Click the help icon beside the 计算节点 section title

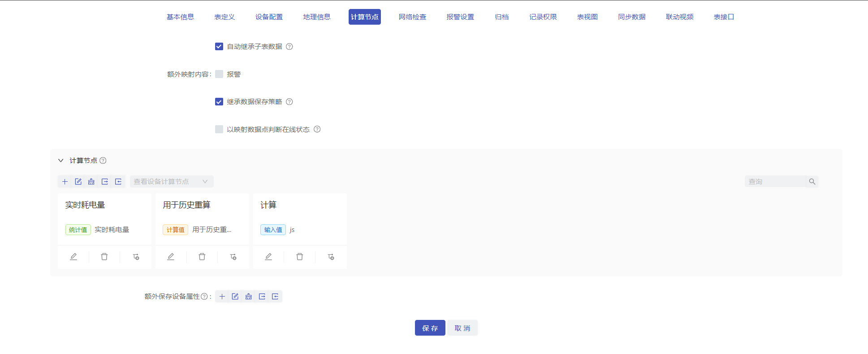[103, 161]
